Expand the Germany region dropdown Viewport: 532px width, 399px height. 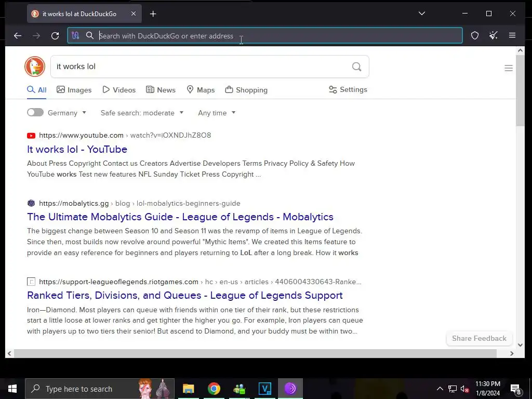(x=67, y=113)
